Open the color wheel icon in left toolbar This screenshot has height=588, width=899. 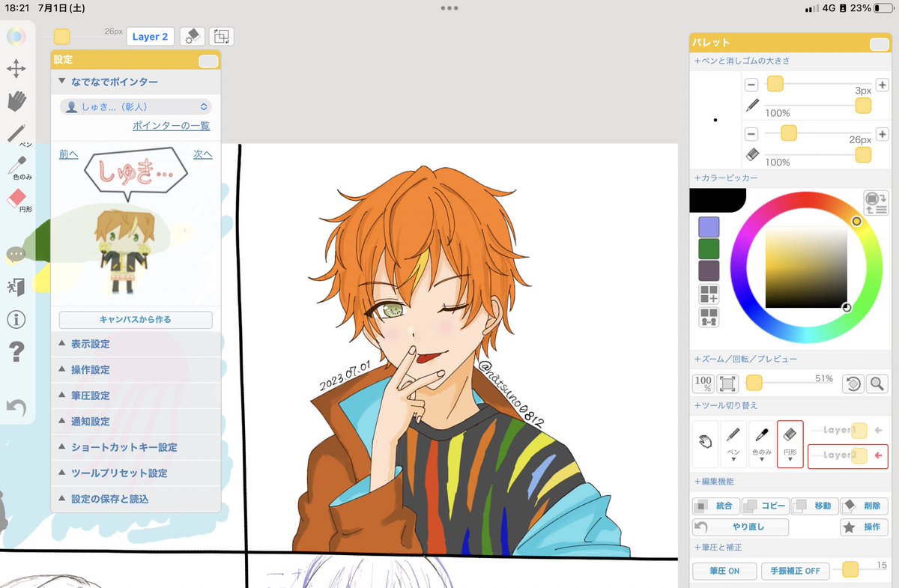tap(16, 36)
